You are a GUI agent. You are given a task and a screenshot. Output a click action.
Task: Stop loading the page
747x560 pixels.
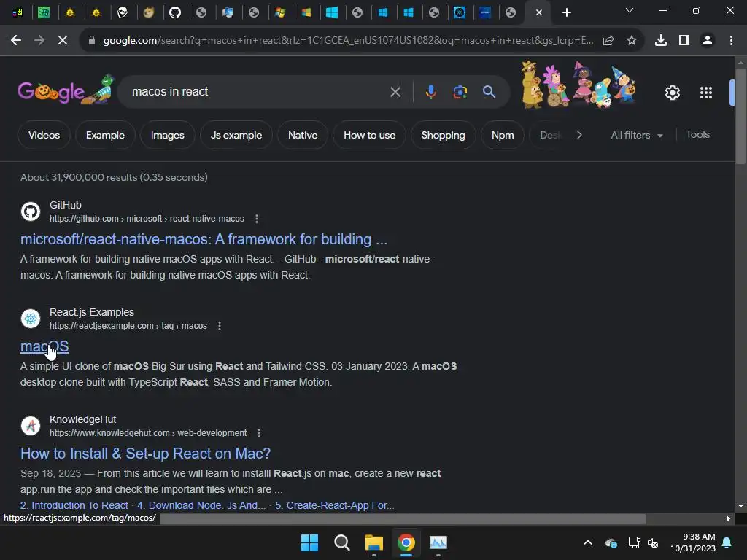[63, 41]
